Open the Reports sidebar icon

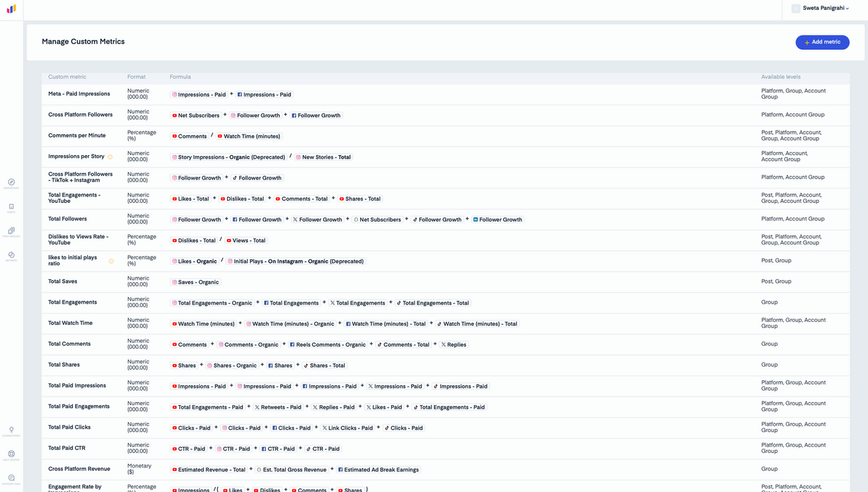(x=11, y=255)
